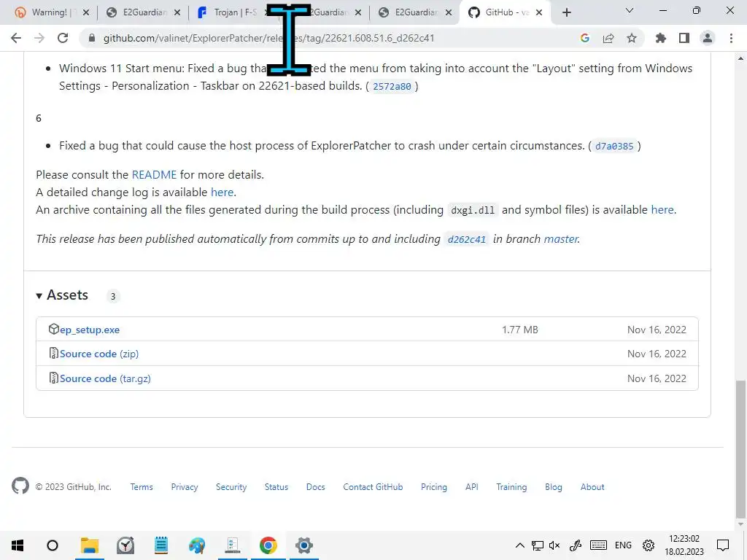Viewport: 747px width, 560px height.
Task: Open footer Status link
Action: point(276,487)
